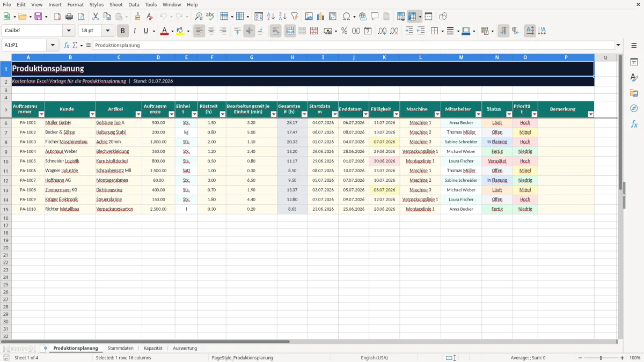Viewport: 644px width, 362px height.
Task: Click the zoom out minus button
Action: click(x=580, y=358)
